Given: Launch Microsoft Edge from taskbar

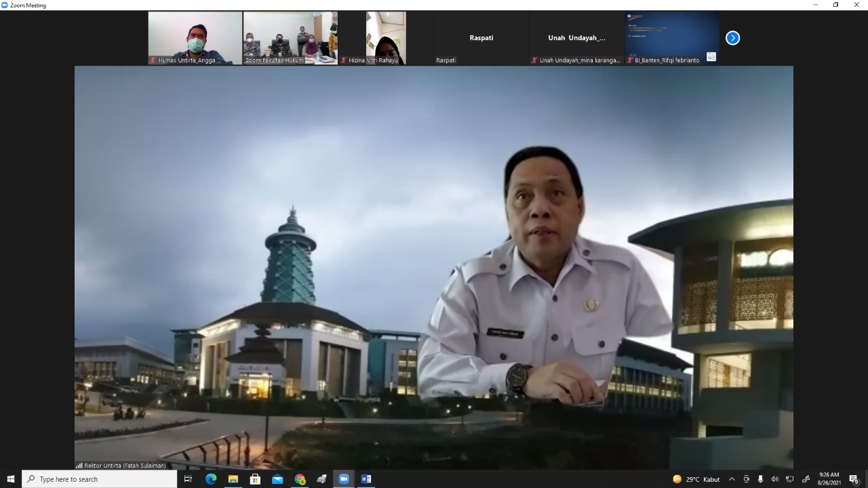Looking at the screenshot, I should point(211,479).
